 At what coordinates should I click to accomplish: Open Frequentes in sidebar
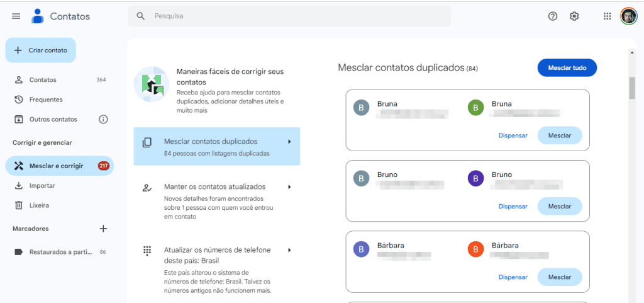(x=60, y=100)
